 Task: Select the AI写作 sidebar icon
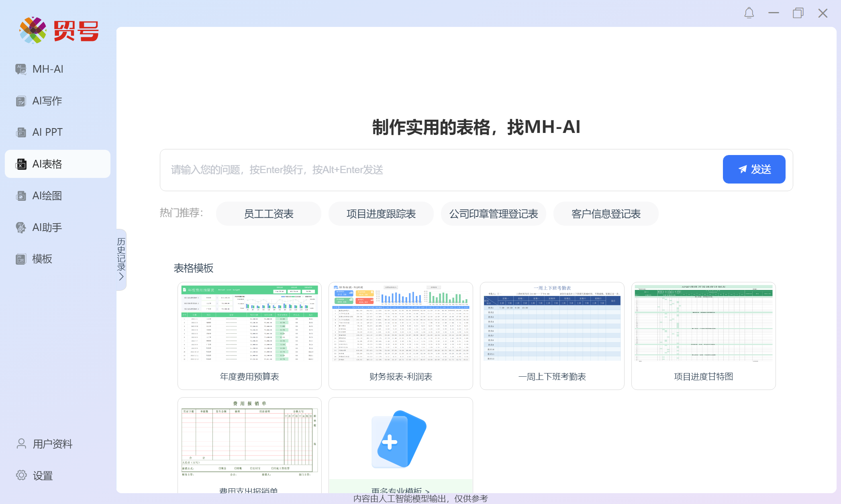pyautogui.click(x=21, y=101)
